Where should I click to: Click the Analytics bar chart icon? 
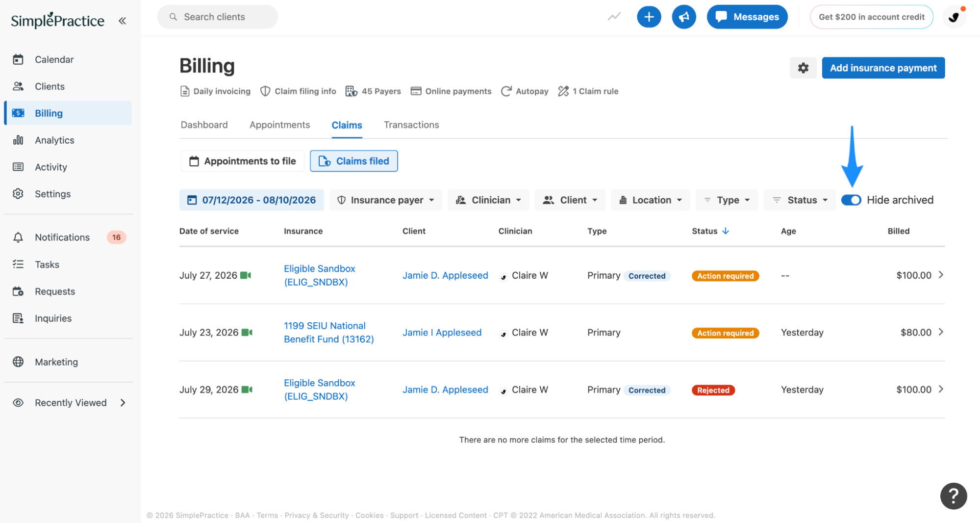point(18,140)
